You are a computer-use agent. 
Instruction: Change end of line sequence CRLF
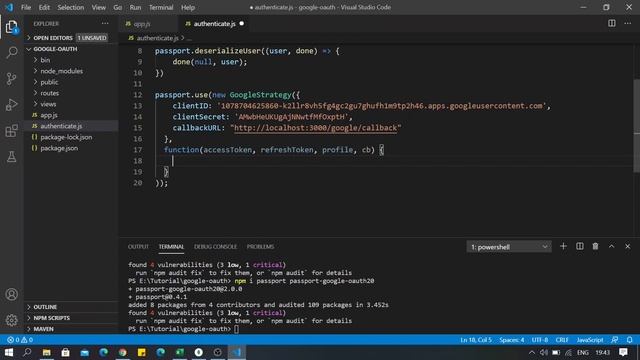(562, 340)
